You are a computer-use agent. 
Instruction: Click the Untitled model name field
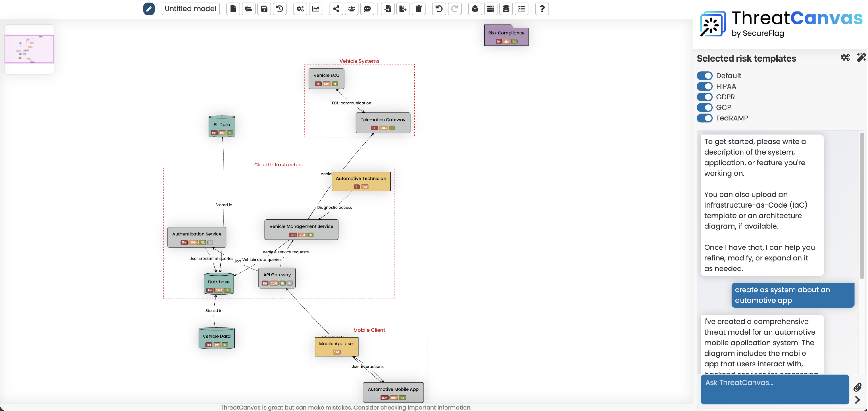190,9
